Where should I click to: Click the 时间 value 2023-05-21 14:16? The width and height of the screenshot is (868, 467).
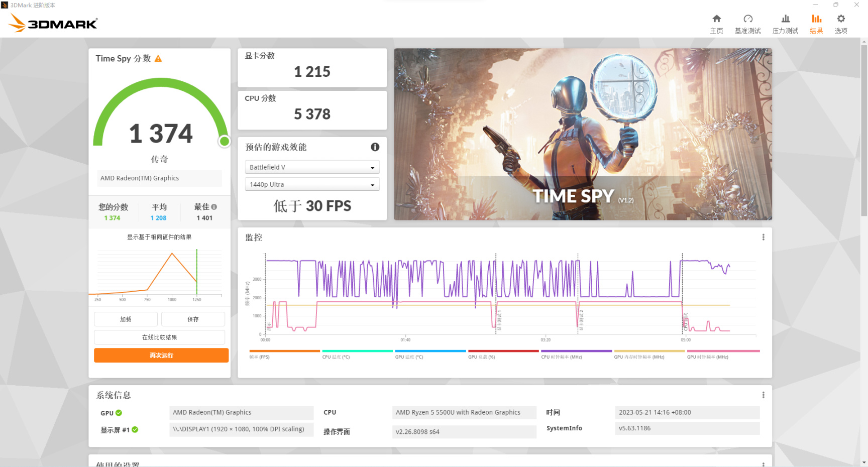[x=687, y=412]
